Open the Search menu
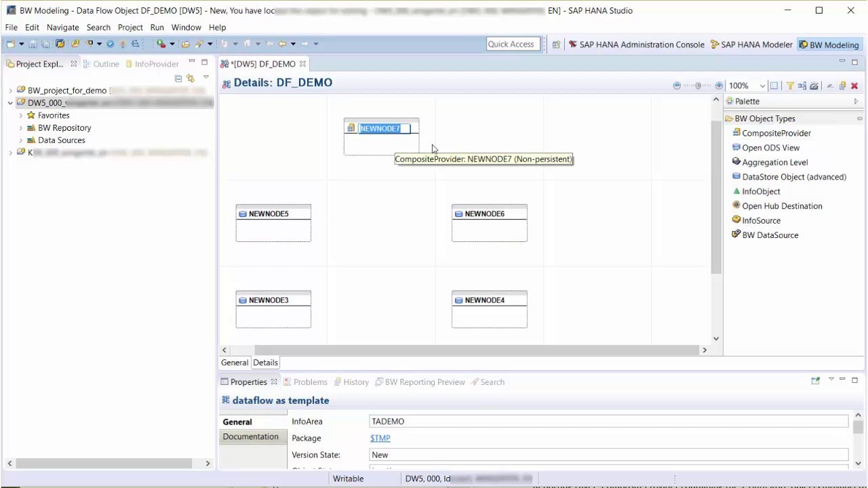The height and width of the screenshot is (488, 868). click(98, 27)
